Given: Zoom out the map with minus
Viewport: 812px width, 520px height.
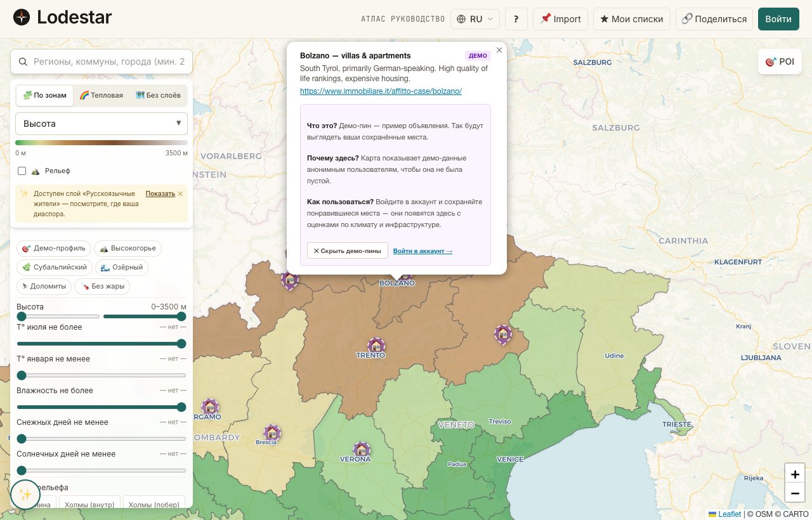Looking at the screenshot, I should 795,493.
